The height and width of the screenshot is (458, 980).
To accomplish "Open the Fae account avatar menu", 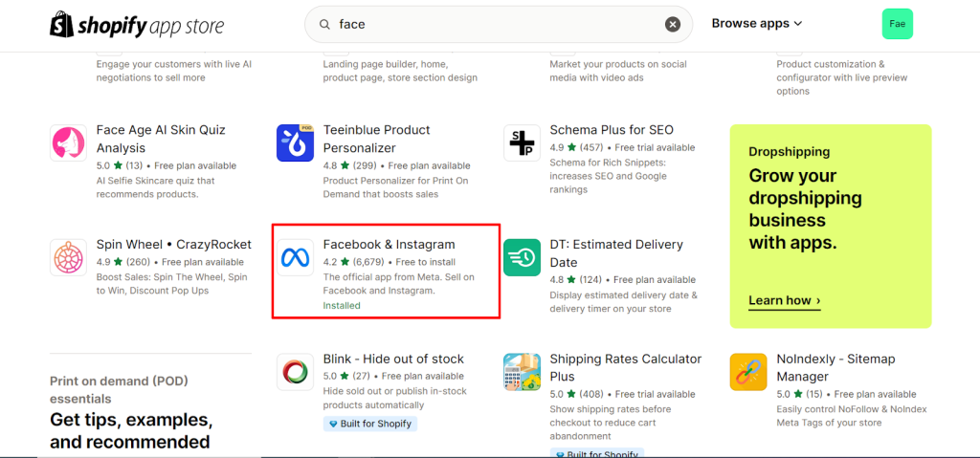I will click(x=897, y=24).
